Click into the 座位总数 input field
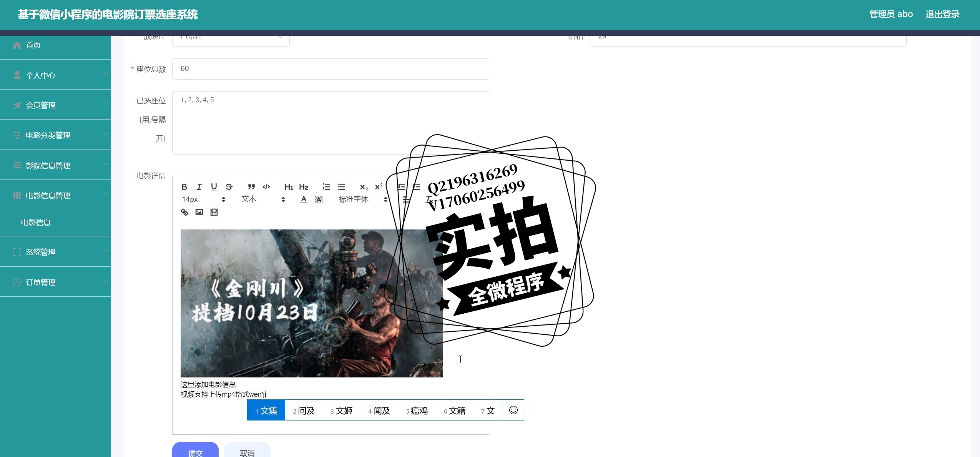 click(x=331, y=69)
